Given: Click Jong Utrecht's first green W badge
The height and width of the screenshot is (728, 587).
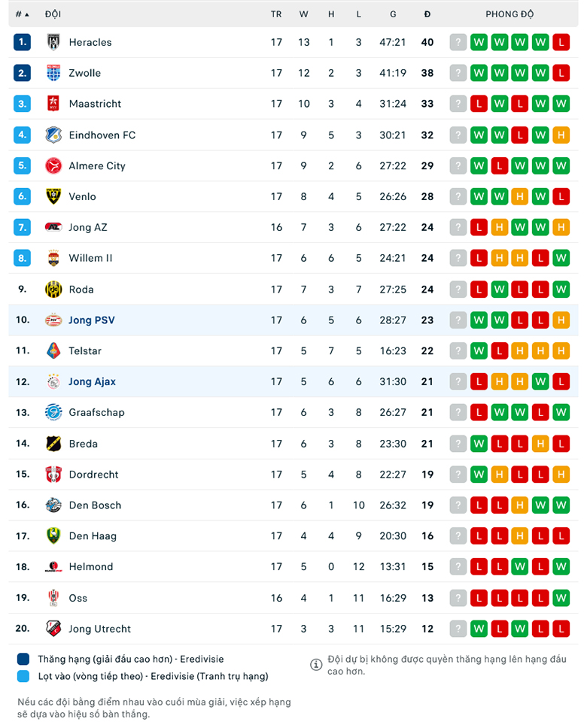Looking at the screenshot, I should point(479,629).
